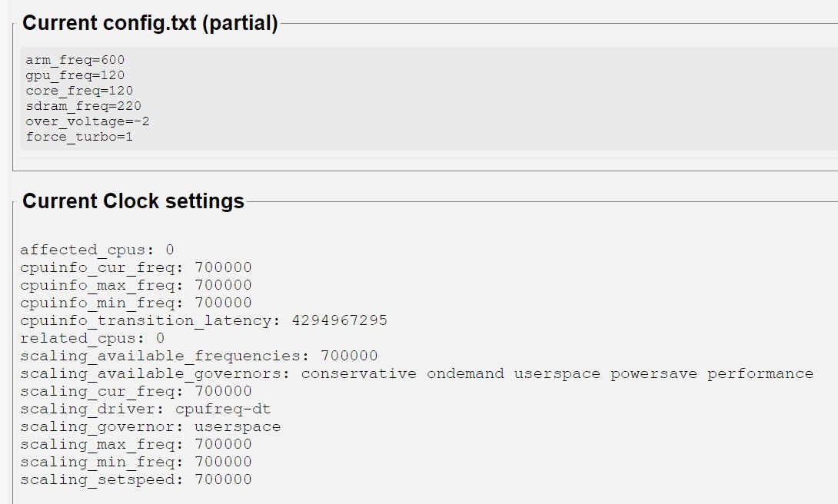
Task: Click the scaling_governor: userspace line
Action: coord(151,426)
